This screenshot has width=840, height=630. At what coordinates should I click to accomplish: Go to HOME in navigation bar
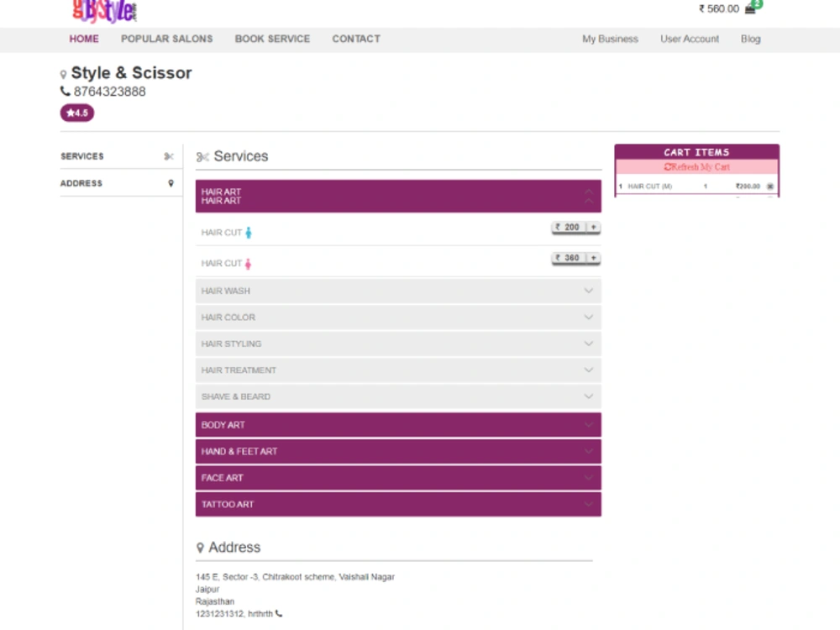pos(84,39)
